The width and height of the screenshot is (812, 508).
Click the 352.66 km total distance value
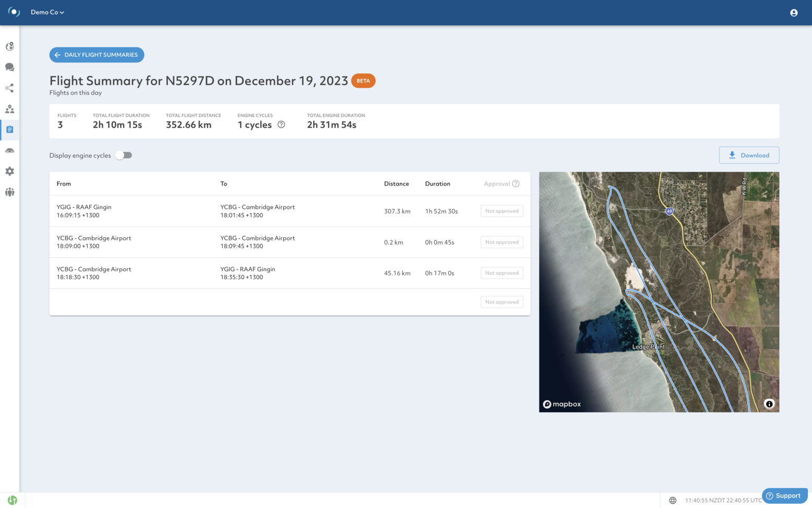pos(189,125)
